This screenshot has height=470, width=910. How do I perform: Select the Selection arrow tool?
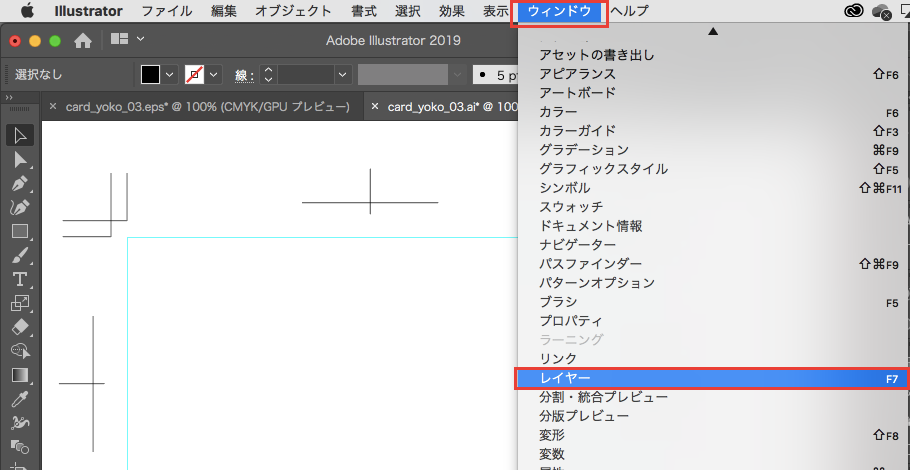[x=19, y=135]
